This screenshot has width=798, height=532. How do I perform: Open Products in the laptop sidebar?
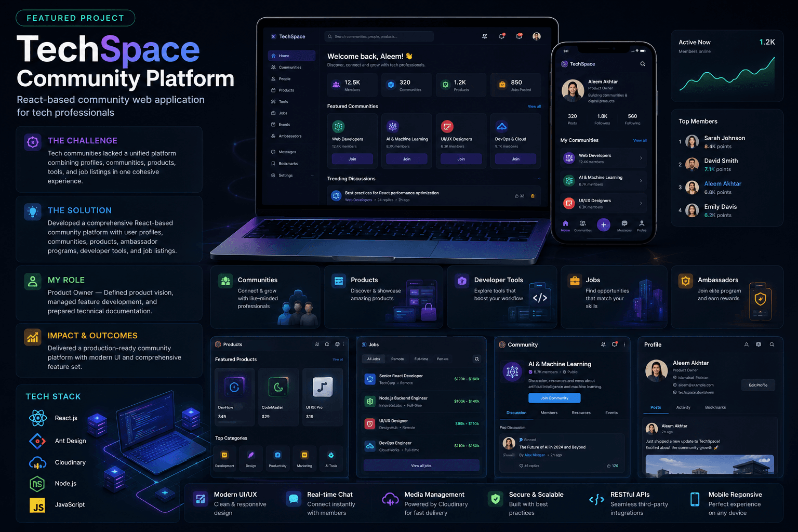(x=283, y=90)
